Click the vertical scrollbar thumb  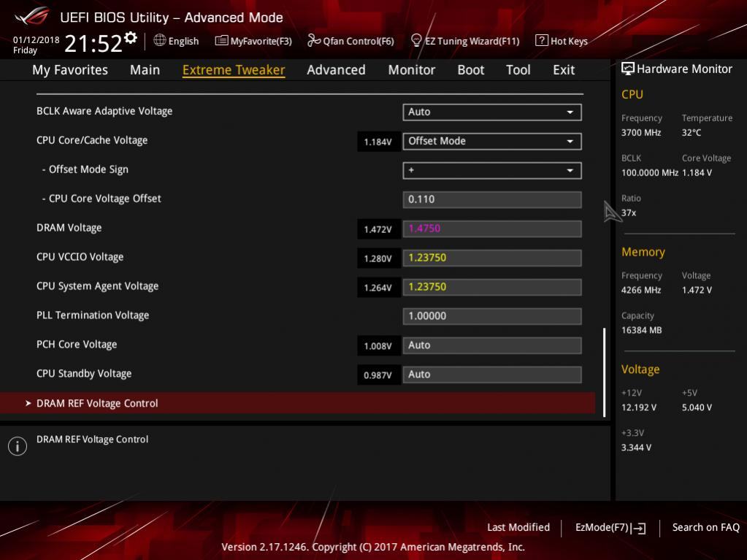(x=604, y=372)
